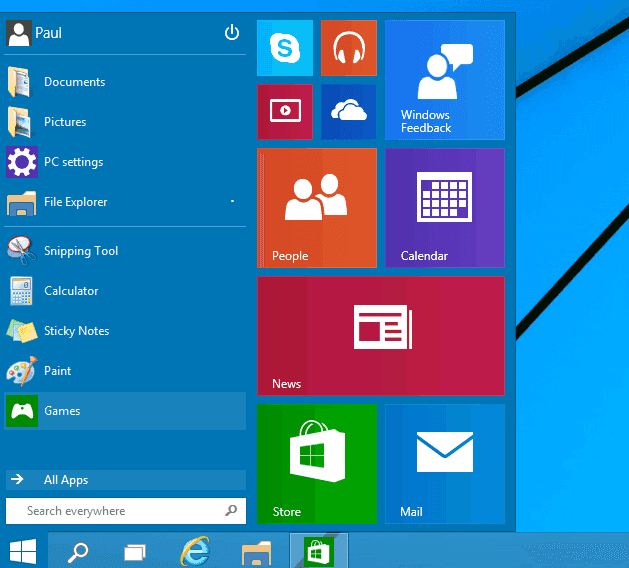Click Paul's user account picture
629x568 pixels.
pyautogui.click(x=18, y=33)
